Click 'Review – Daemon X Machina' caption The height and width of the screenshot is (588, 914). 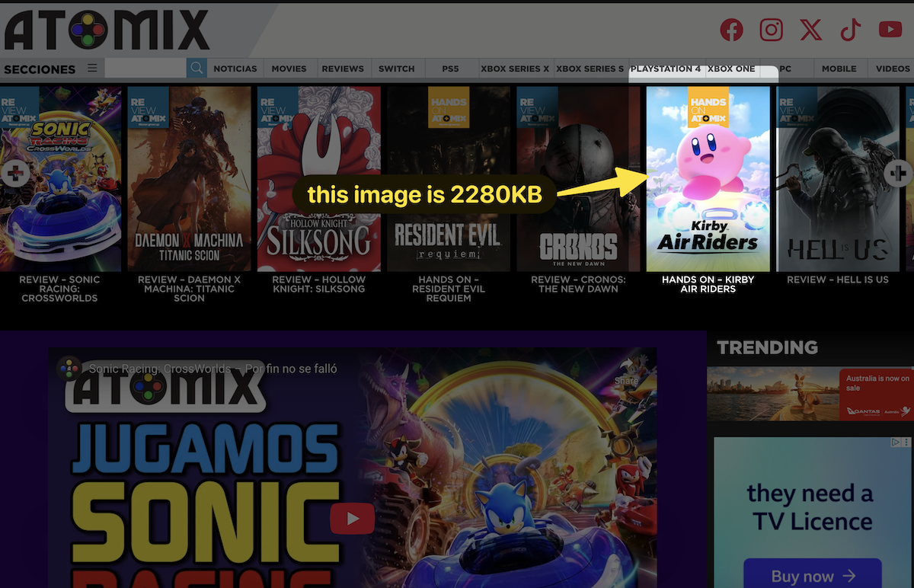tap(190, 289)
